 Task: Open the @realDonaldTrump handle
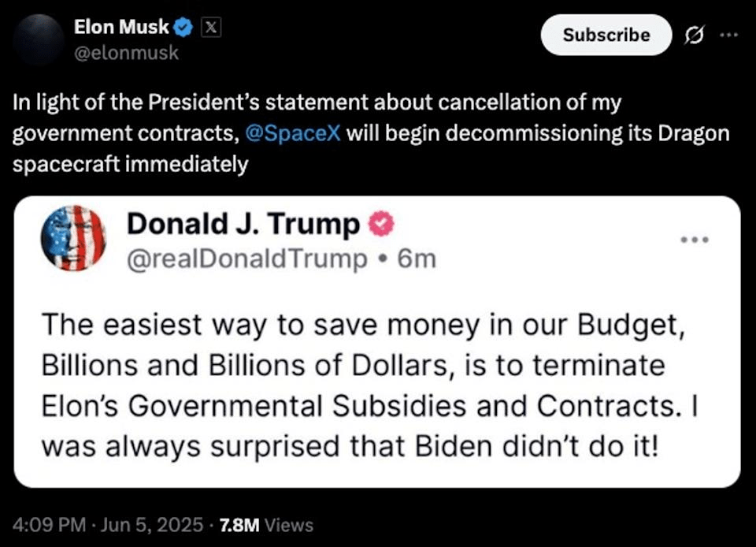tap(246, 258)
